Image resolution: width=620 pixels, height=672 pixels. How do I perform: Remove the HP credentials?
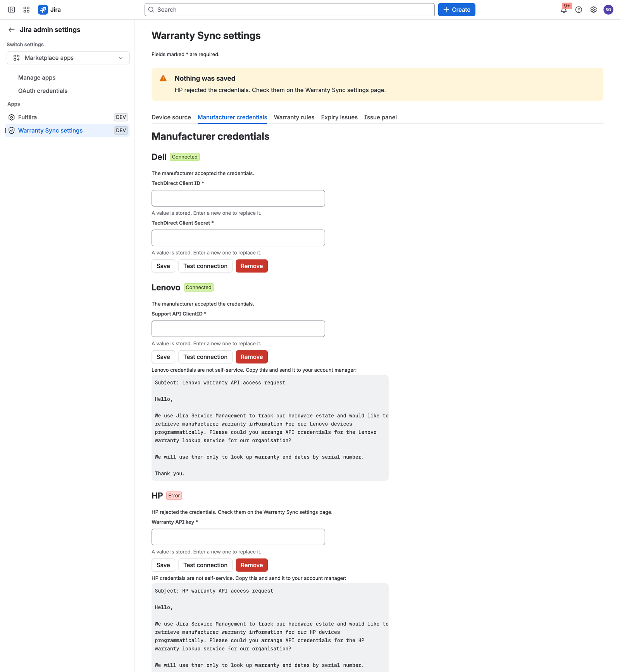252,565
